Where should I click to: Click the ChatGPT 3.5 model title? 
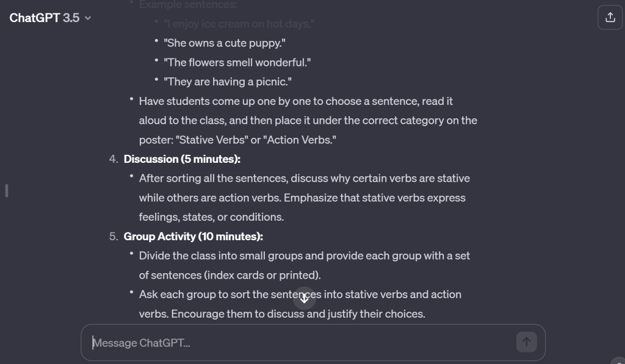pos(45,18)
